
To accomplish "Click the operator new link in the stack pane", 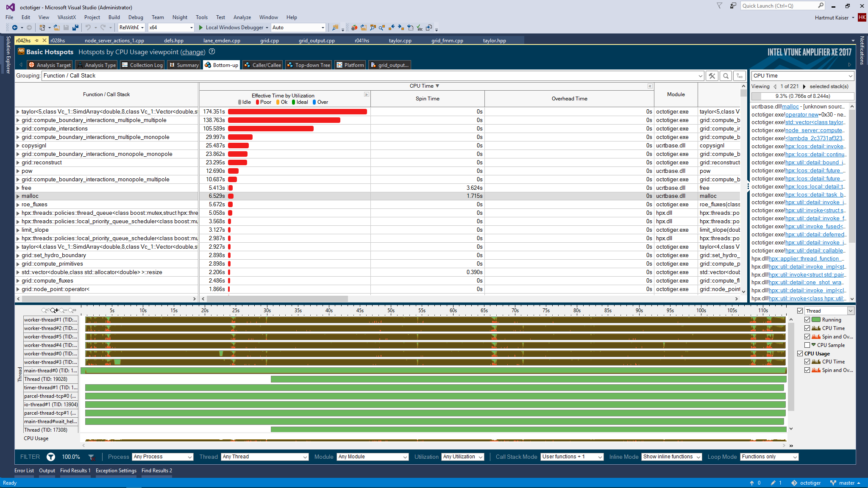I will point(802,114).
